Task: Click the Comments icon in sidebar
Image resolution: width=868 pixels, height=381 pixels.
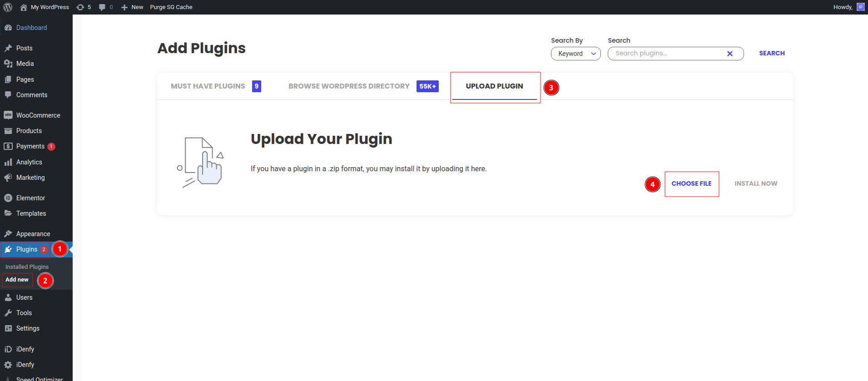Action: tap(8, 95)
